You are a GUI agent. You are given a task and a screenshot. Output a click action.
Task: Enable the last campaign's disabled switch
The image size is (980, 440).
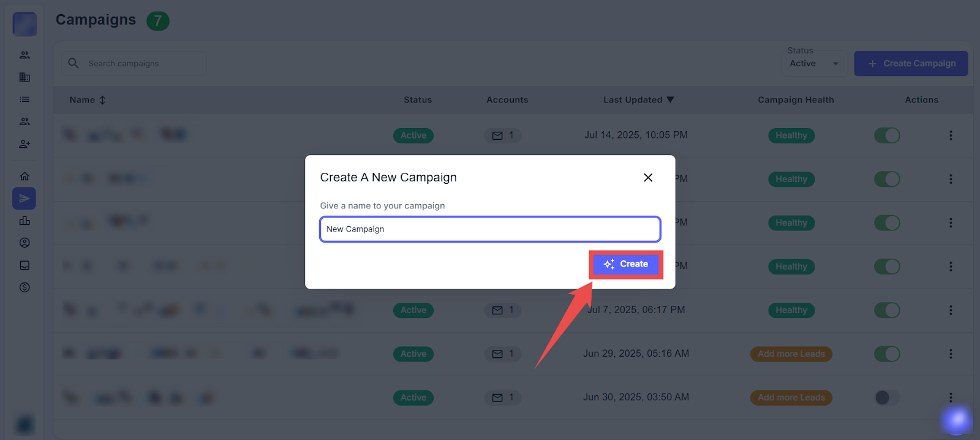coord(887,398)
